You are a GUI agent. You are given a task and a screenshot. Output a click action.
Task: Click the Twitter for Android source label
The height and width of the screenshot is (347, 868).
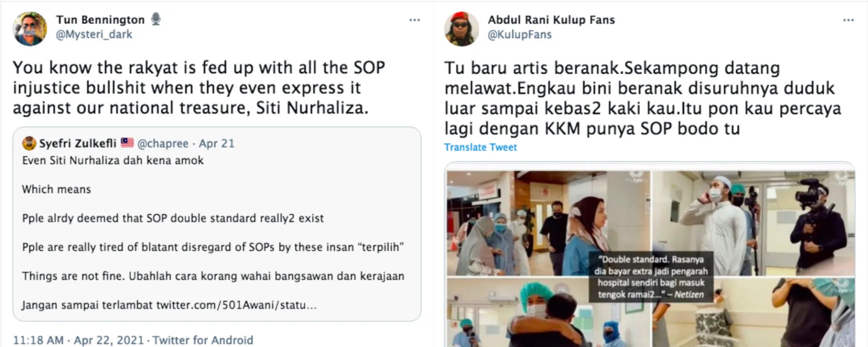(203, 340)
